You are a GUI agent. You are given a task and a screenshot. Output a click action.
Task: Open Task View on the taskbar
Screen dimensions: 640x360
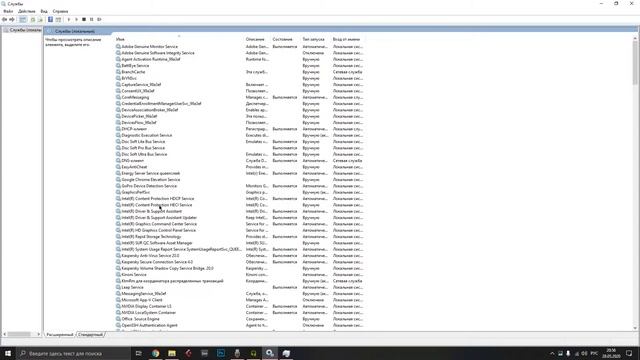click(139, 353)
